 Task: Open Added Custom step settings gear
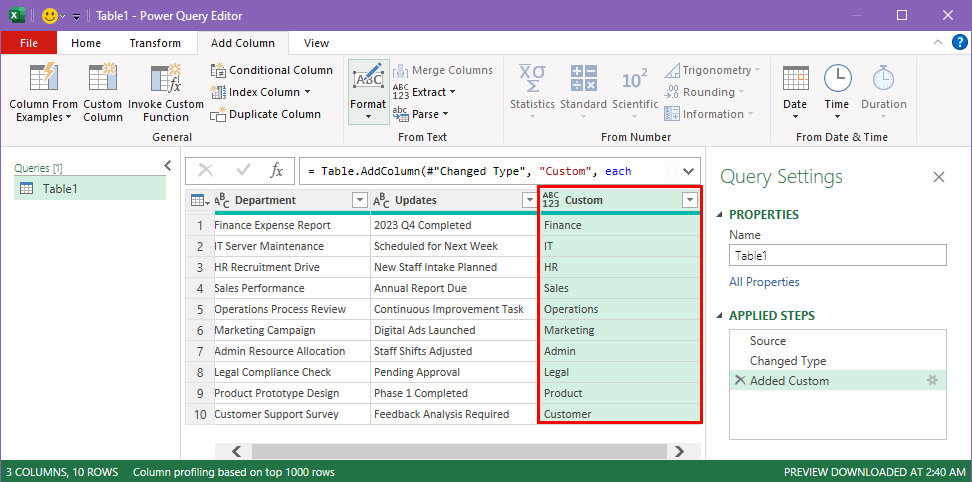click(x=932, y=380)
